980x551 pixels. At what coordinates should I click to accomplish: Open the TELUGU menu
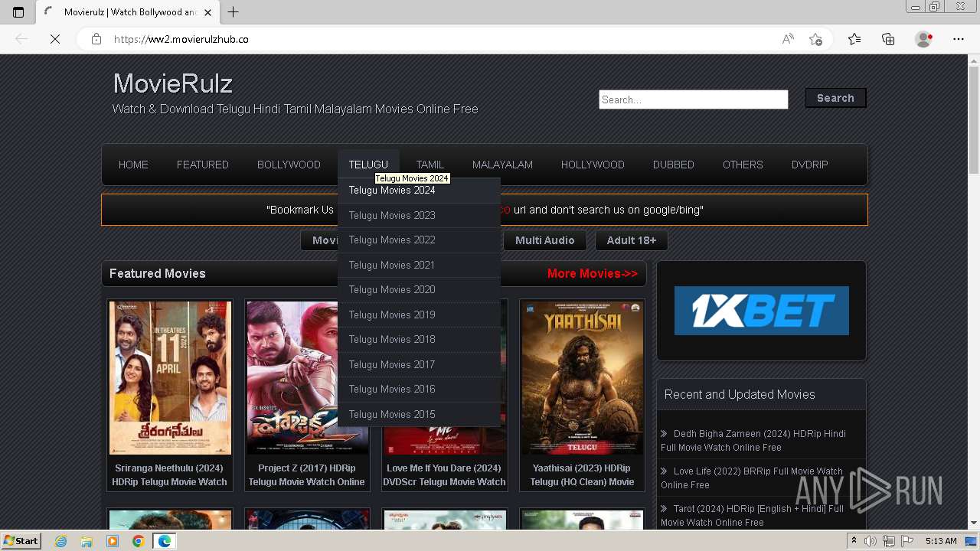pos(368,165)
